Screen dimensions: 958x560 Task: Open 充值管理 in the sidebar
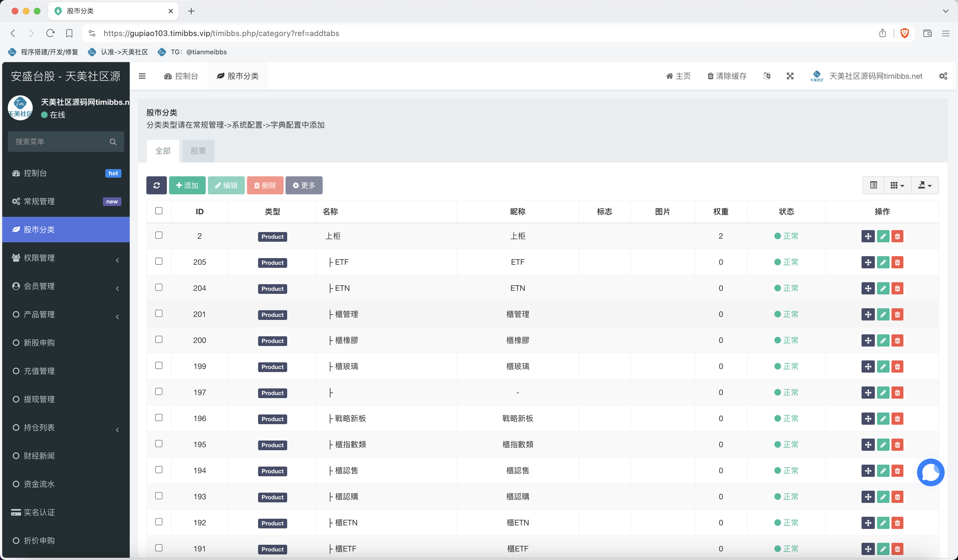tap(66, 371)
